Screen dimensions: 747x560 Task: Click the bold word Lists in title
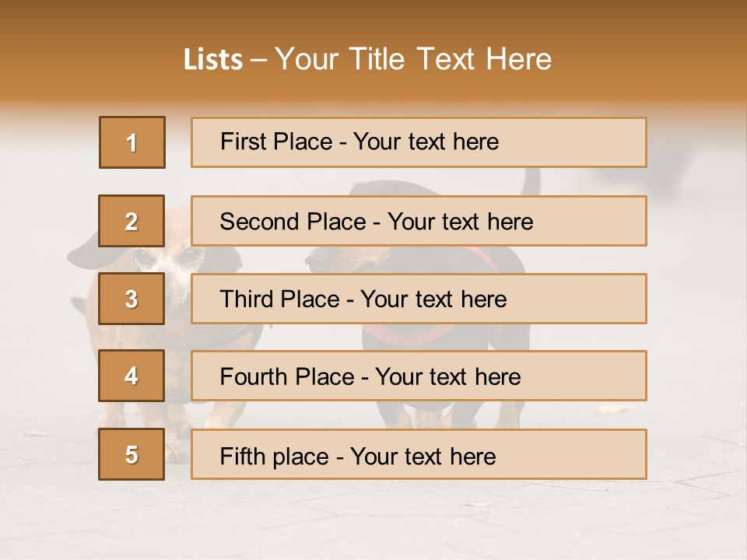213,60
